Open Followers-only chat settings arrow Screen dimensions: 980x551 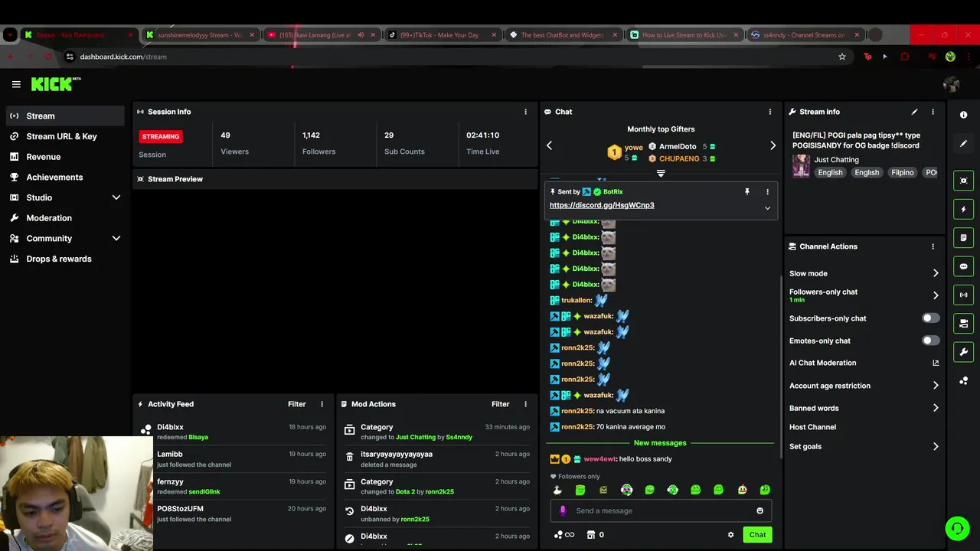[936, 295]
